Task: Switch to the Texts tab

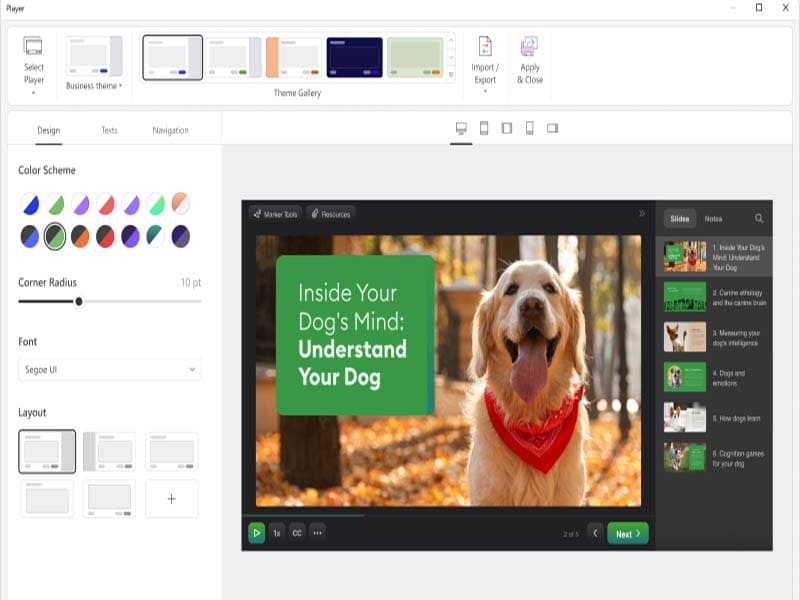Action: click(x=109, y=129)
